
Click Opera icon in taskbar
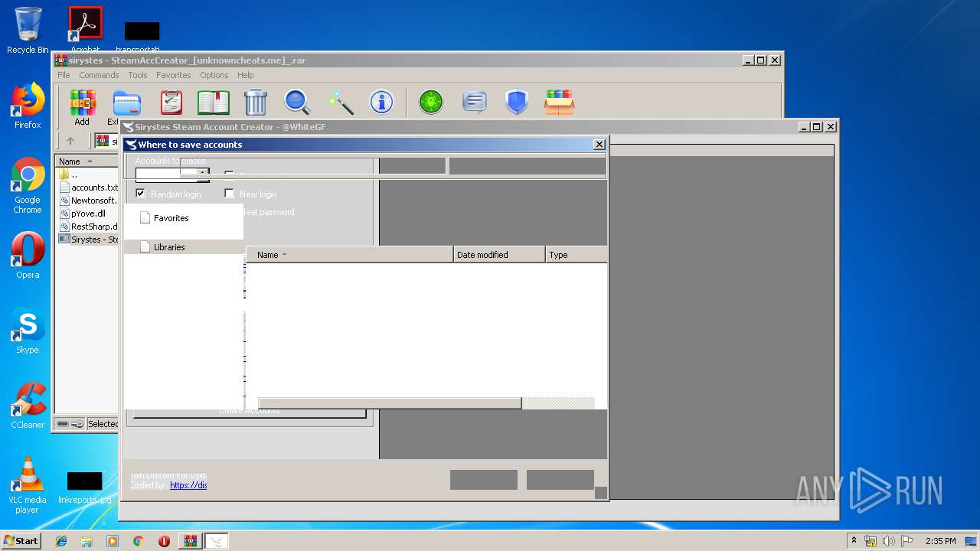tap(164, 541)
